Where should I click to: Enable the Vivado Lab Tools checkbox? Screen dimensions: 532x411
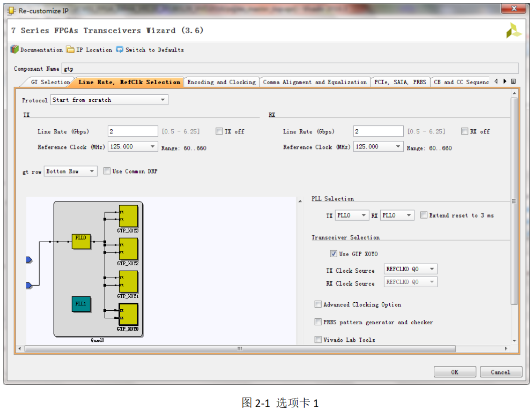(x=318, y=340)
